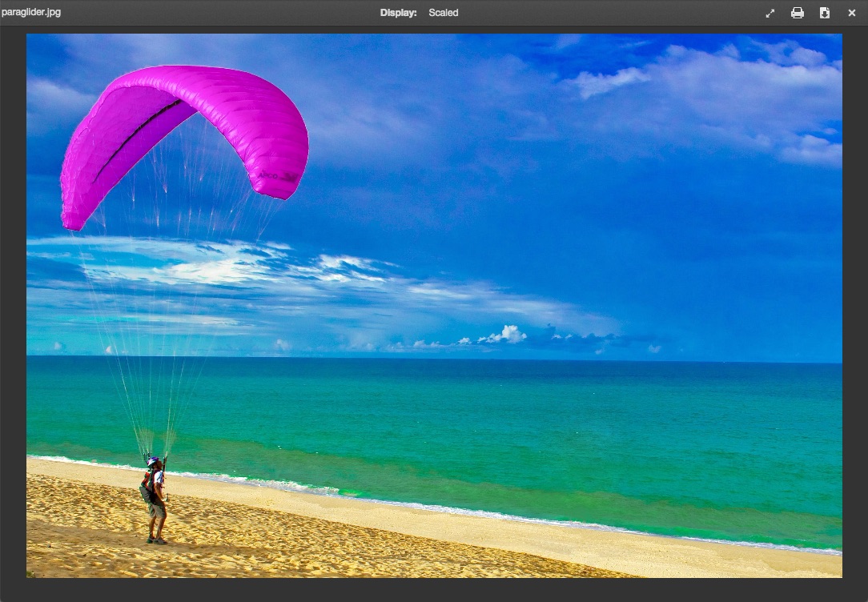868x602 pixels.
Task: Click the large white cloud at upper right
Action: click(x=721, y=88)
